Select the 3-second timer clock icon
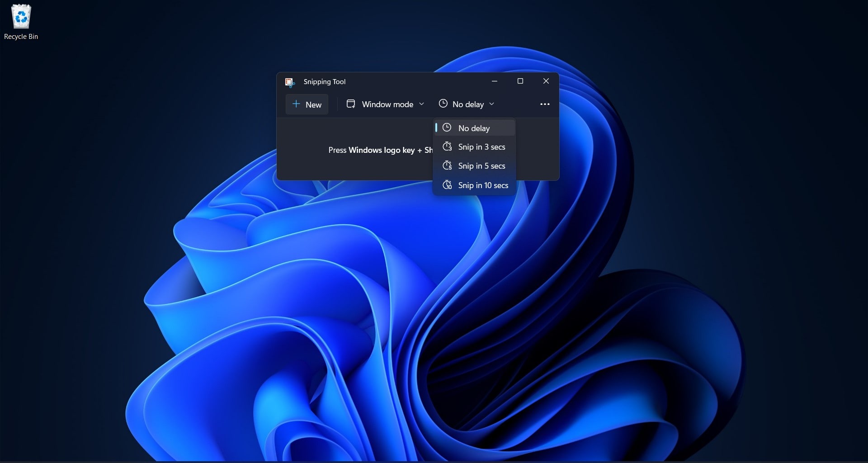Image resolution: width=868 pixels, height=463 pixels. (448, 146)
